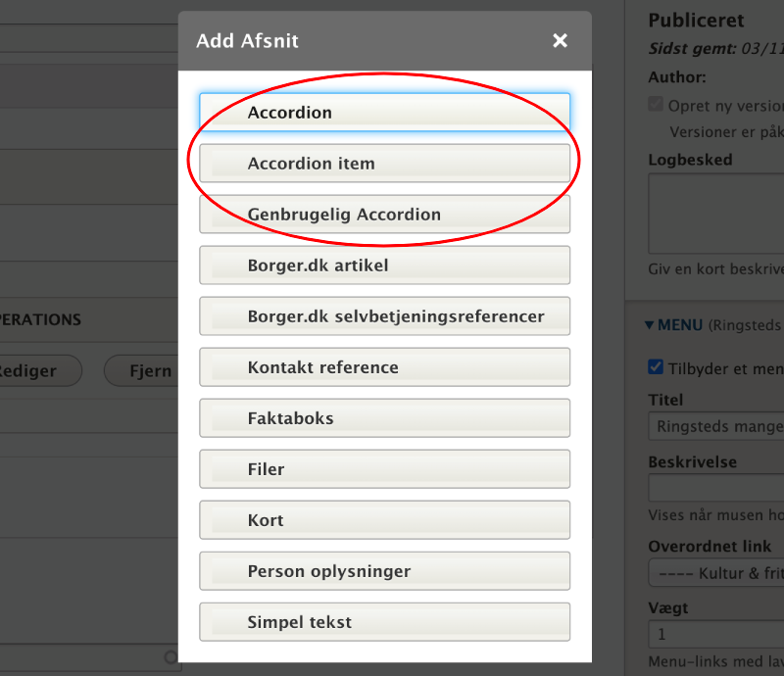Pick Person oplysninger option
This screenshot has height=676, width=784.
click(384, 571)
